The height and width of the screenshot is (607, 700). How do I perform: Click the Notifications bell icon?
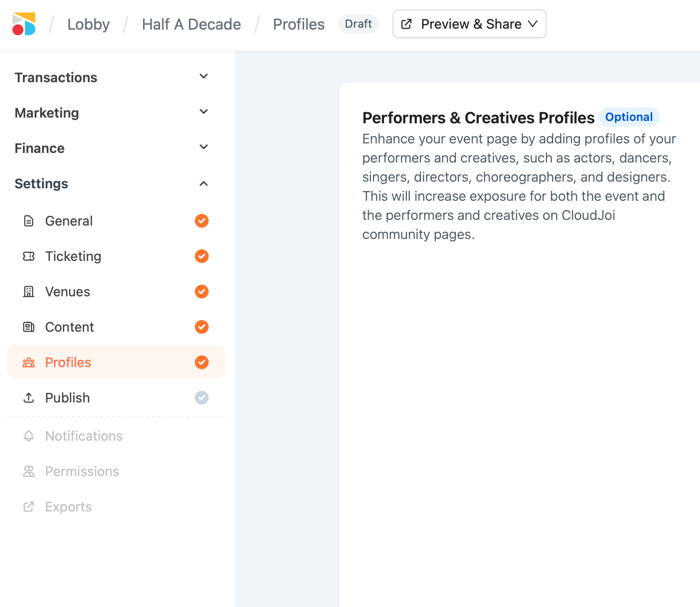(x=29, y=436)
